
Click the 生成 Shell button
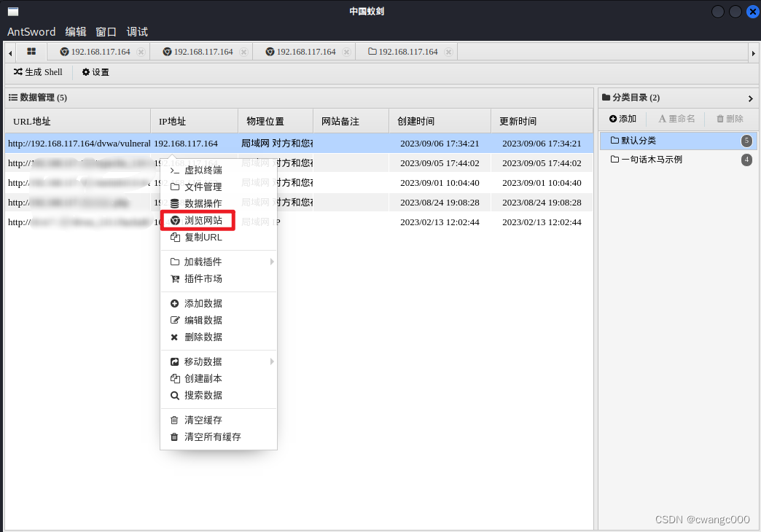[x=39, y=72]
